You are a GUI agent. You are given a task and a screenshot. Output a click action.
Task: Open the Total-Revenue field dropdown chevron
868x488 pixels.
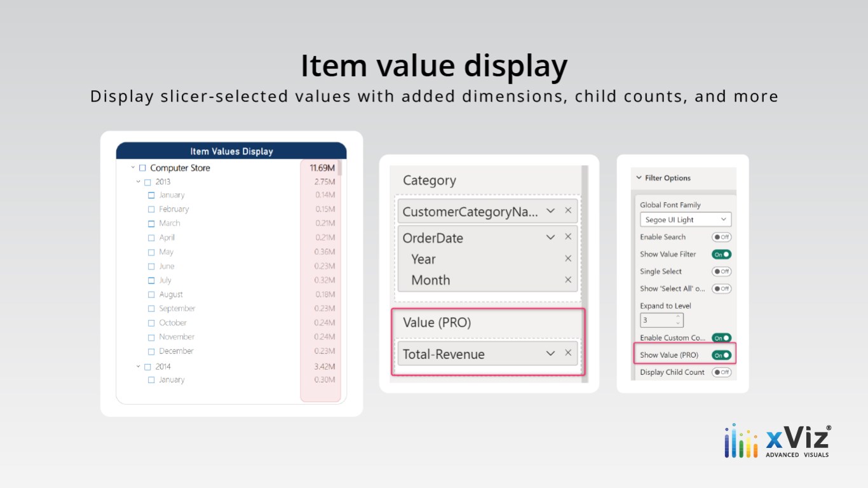click(x=550, y=353)
